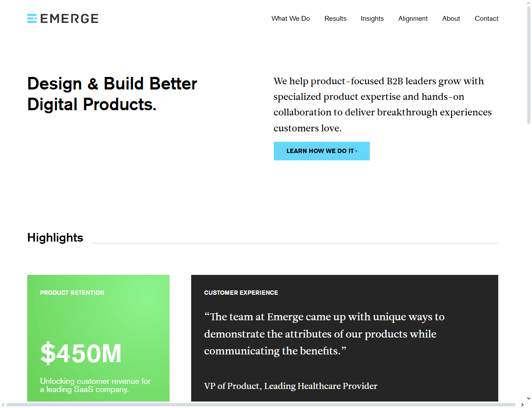Click the EMERGE wordmark in header
Image resolution: width=532 pixels, height=408 pixels.
[x=69, y=19]
